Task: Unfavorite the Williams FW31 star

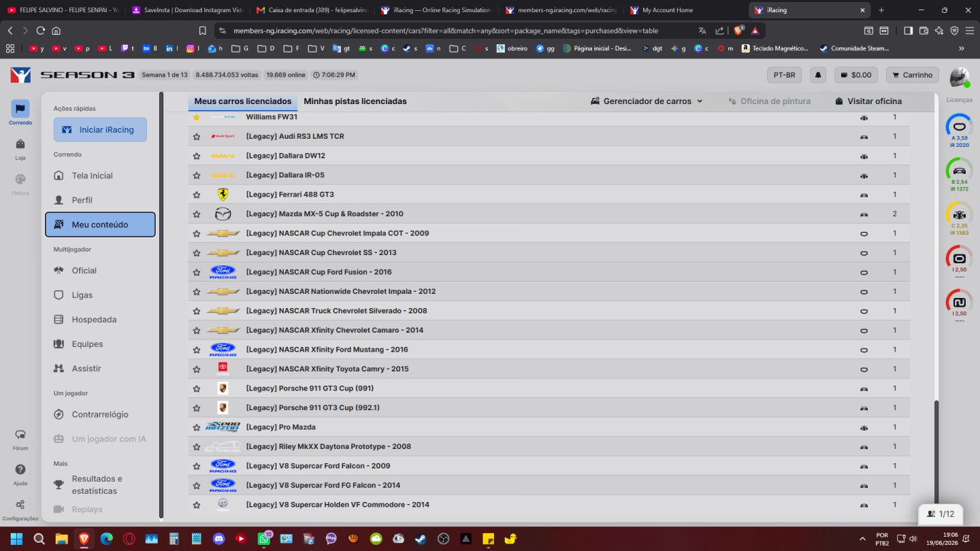Action: point(197,117)
